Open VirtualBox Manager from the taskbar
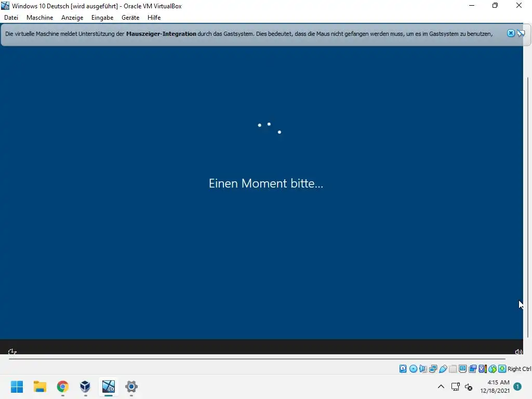 point(85,387)
